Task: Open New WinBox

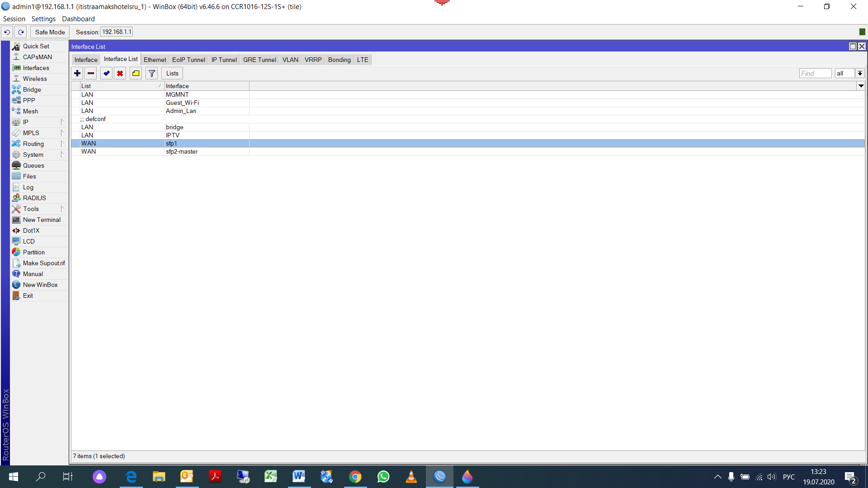Action: [x=39, y=285]
